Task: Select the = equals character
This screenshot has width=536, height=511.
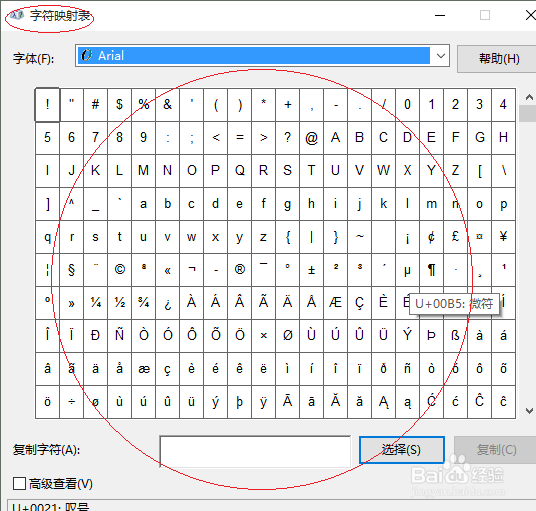Action: (x=240, y=138)
